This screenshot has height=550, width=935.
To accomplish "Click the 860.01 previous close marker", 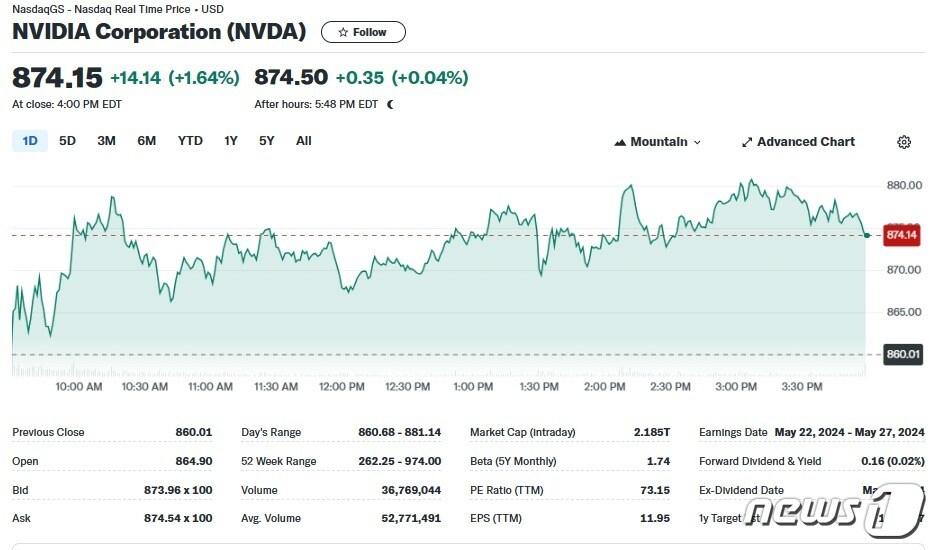I will tap(902, 354).
